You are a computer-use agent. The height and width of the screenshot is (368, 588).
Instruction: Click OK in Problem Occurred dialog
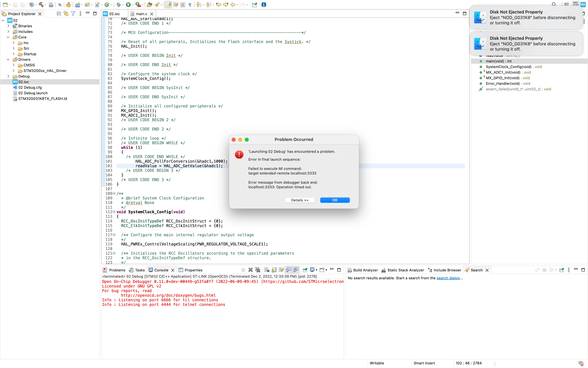335,200
